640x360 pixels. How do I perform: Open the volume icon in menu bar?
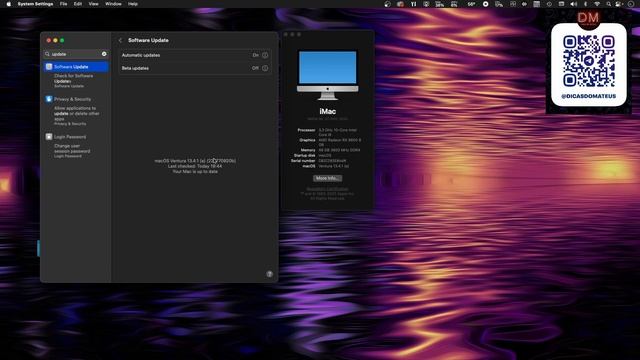(573, 4)
